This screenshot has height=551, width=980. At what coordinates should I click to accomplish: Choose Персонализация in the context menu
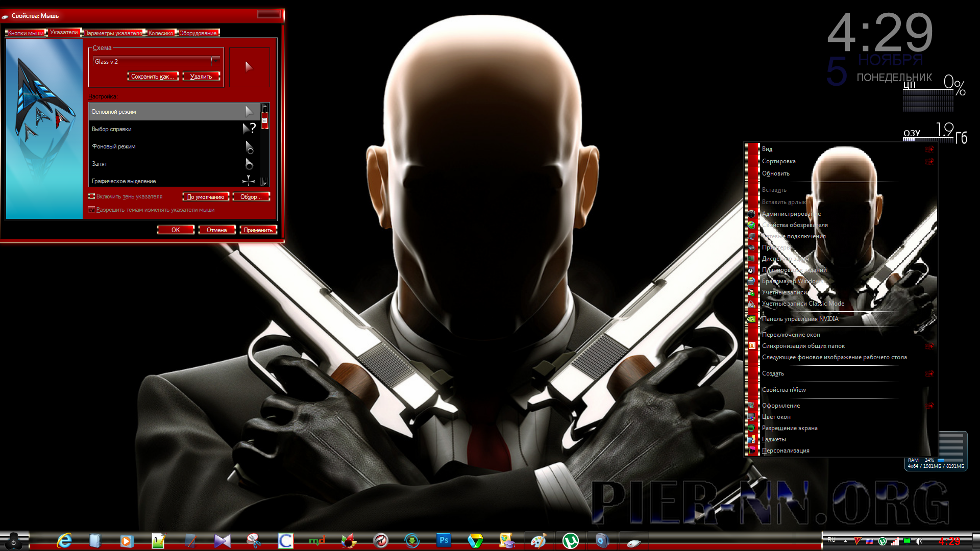786,450
